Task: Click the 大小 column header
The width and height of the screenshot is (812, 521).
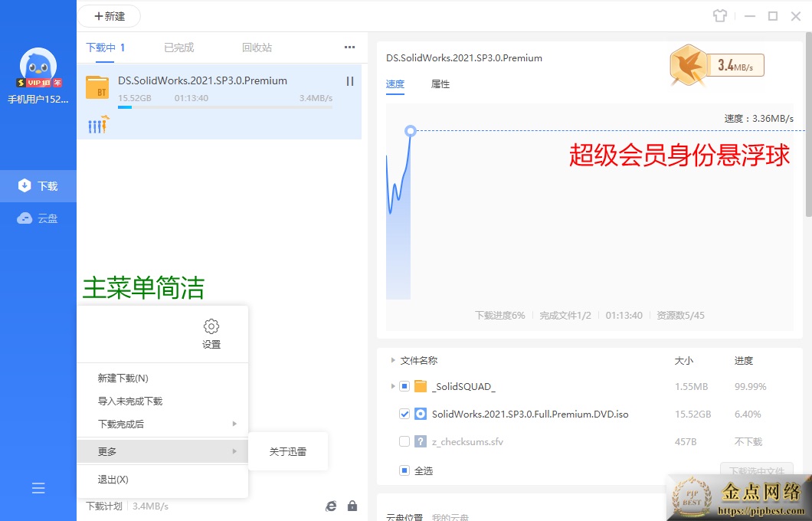Action: [683, 360]
